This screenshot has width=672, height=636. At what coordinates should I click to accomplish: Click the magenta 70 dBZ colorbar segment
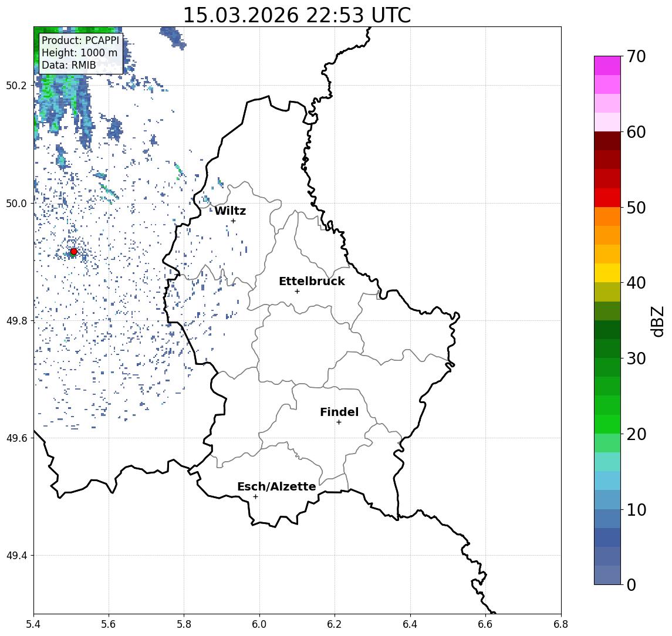tap(607, 66)
